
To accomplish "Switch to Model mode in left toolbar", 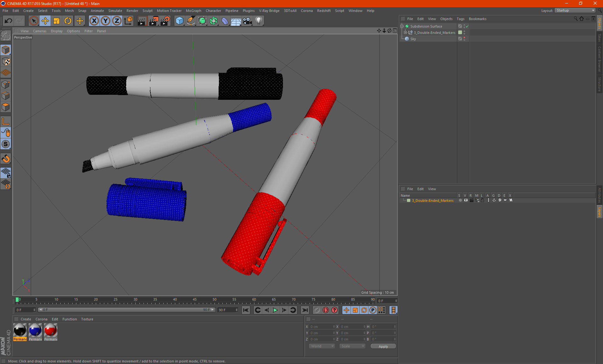I will [x=6, y=50].
